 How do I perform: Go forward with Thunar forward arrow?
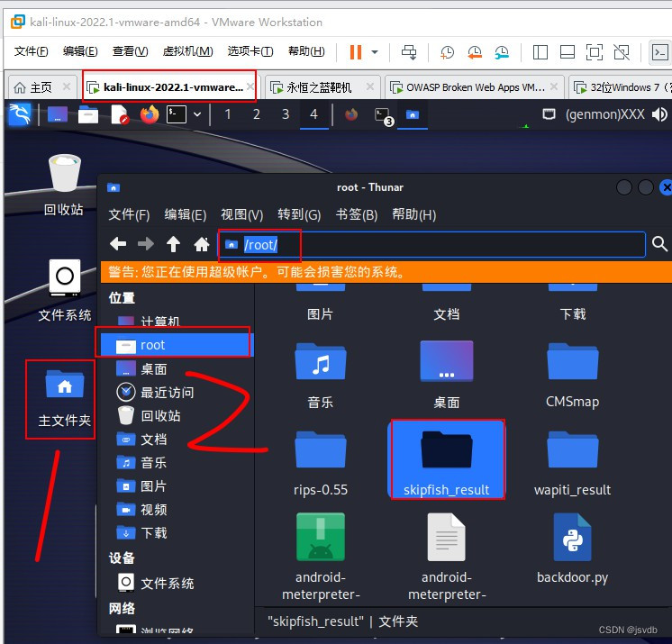point(146,244)
